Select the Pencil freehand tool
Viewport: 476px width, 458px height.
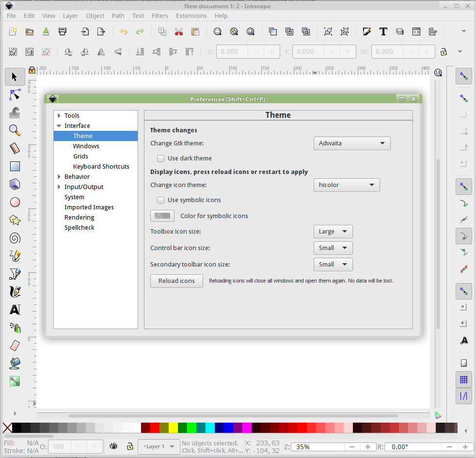(15, 256)
